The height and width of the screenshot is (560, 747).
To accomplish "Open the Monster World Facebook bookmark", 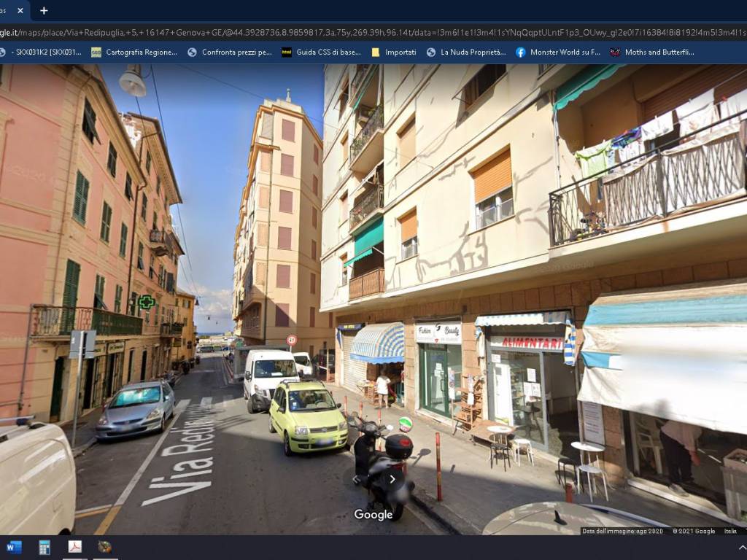I will coord(558,52).
